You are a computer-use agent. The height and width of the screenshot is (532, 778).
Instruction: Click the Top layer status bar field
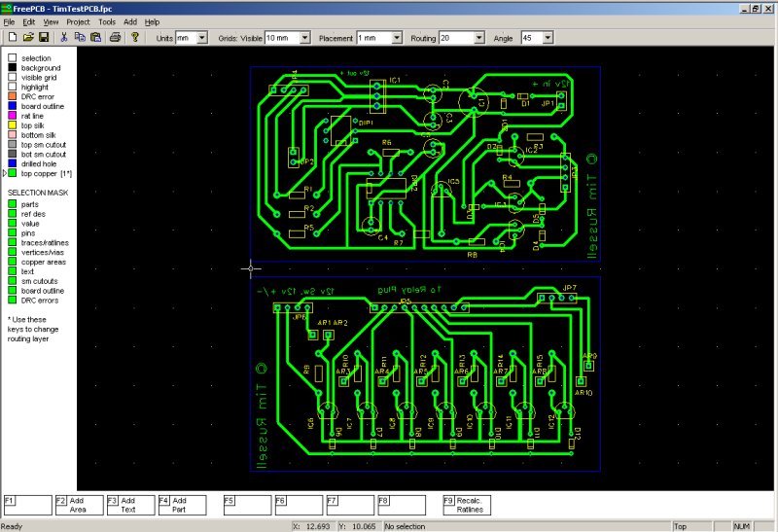click(x=691, y=526)
